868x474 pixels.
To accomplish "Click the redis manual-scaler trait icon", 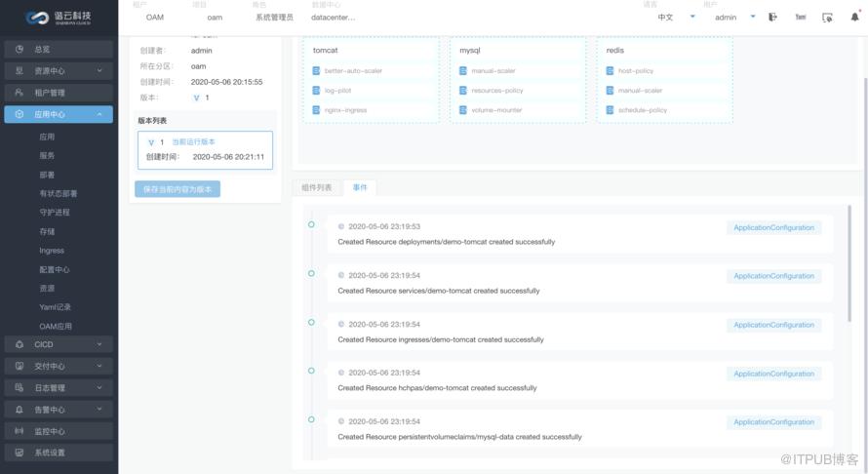I will 610,91.
